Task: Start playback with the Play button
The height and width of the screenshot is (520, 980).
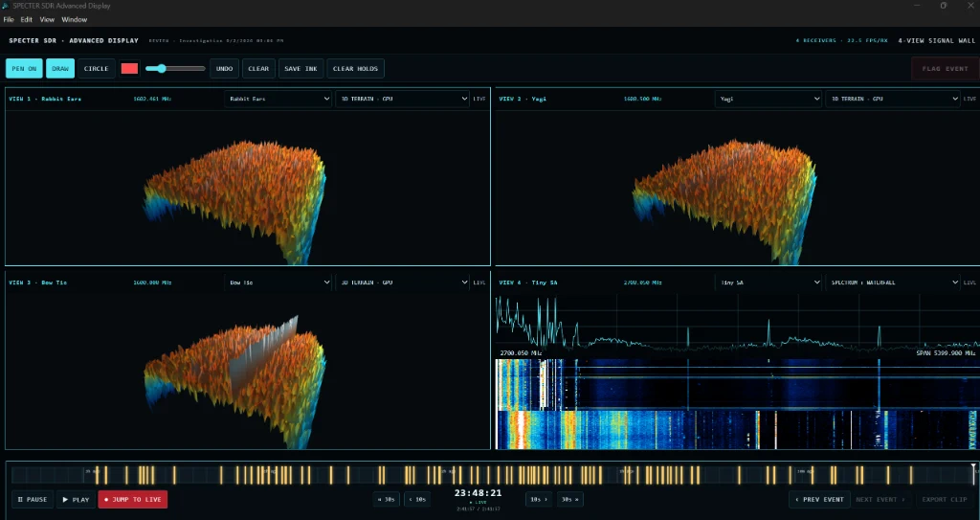Action: pyautogui.click(x=77, y=499)
